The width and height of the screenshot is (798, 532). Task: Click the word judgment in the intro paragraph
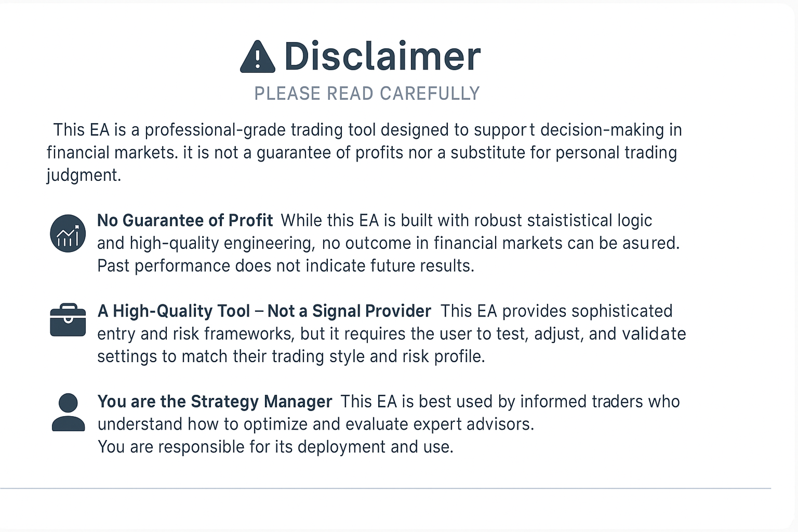[84, 175]
